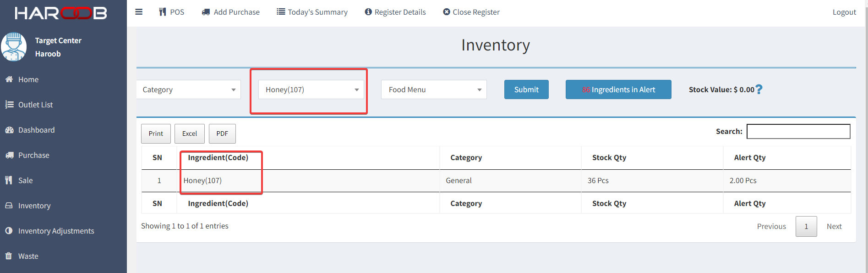Export the table using Excel button
Screen dimensions: 868x273
tap(190, 134)
